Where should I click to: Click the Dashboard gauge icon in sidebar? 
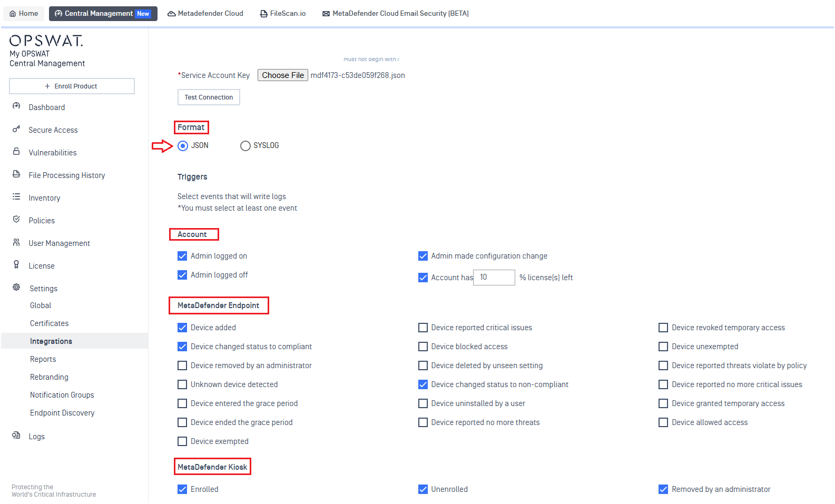16,106
